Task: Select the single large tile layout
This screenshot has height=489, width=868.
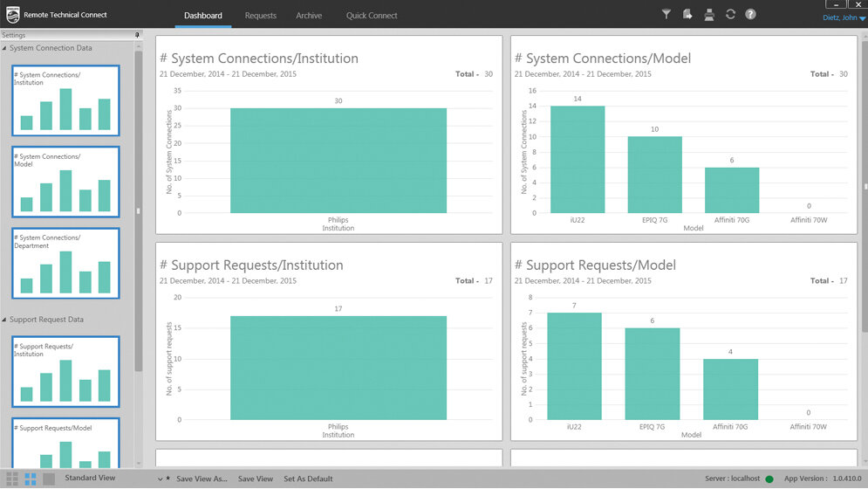Action: [49, 479]
